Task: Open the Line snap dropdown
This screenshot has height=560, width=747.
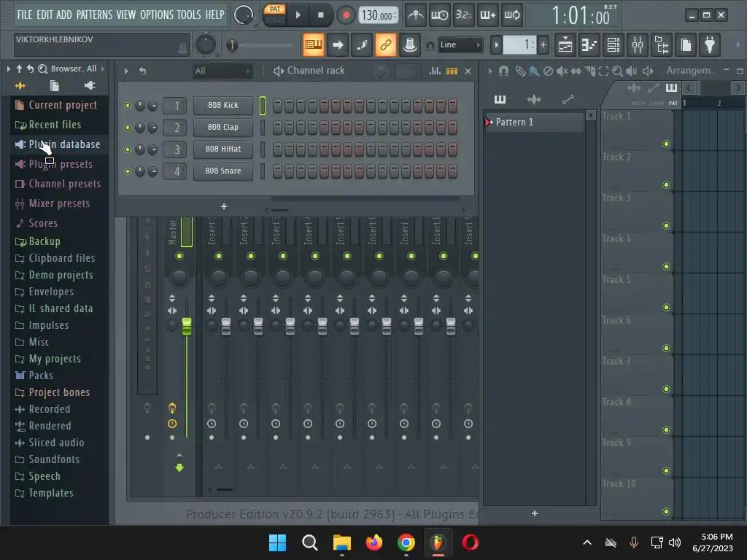Action: tap(460, 44)
